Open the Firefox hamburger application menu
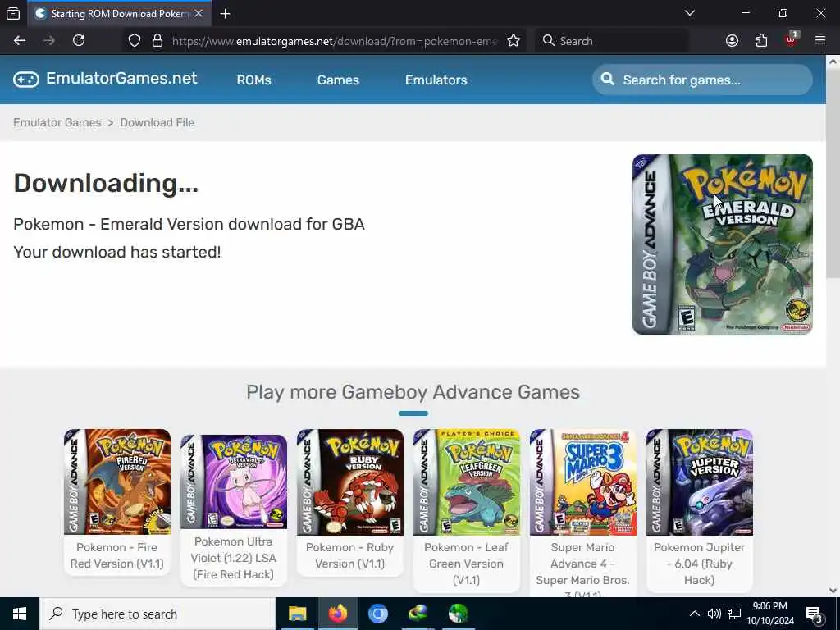Screen dimensions: 840x630 point(819,41)
